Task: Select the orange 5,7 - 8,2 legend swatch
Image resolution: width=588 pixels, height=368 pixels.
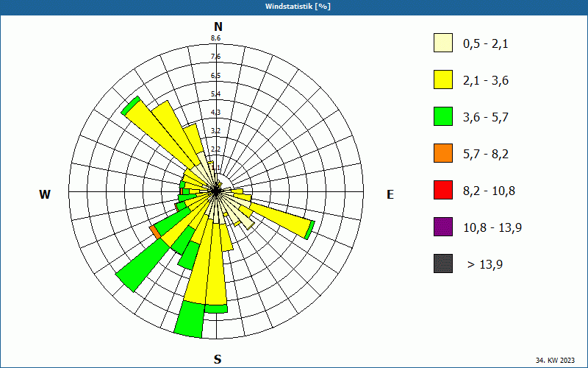Action: click(443, 153)
